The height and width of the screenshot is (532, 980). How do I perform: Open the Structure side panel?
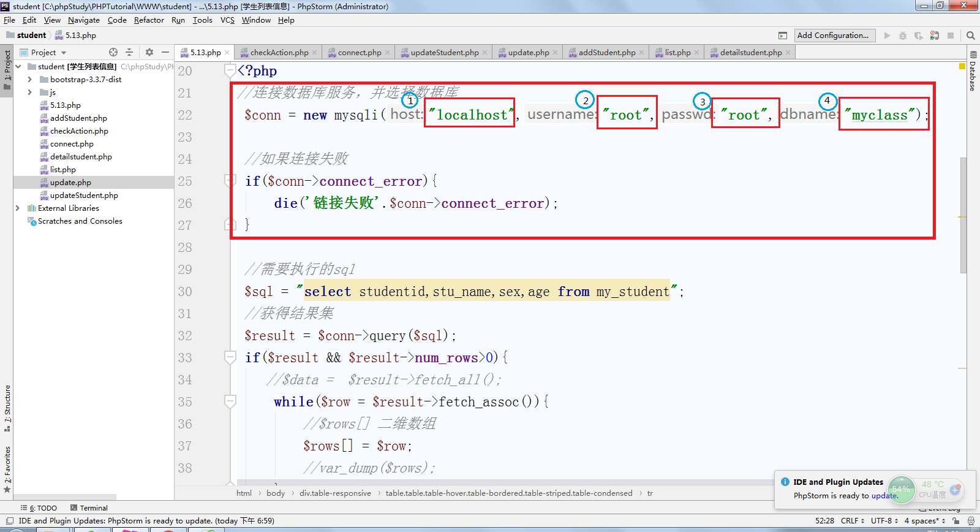coord(7,408)
